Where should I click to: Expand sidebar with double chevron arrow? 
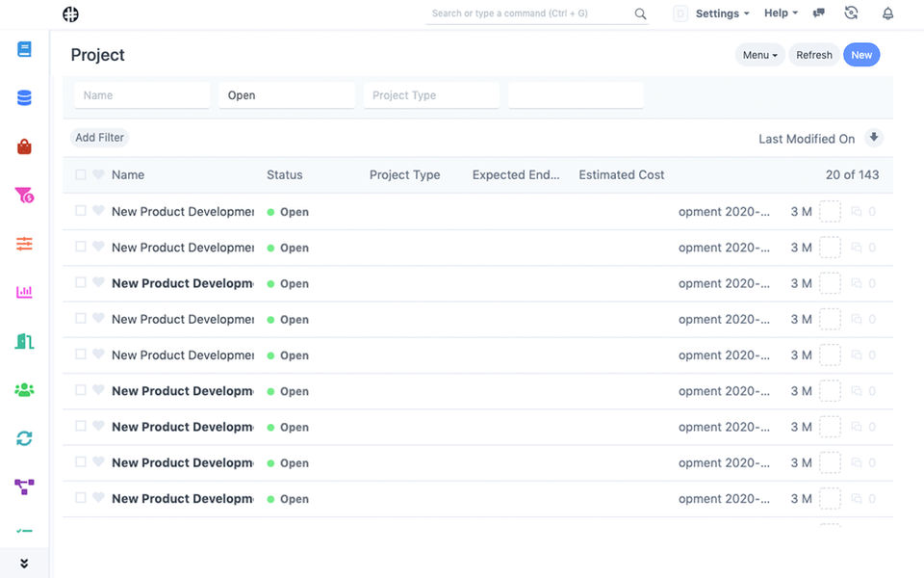(x=24, y=564)
